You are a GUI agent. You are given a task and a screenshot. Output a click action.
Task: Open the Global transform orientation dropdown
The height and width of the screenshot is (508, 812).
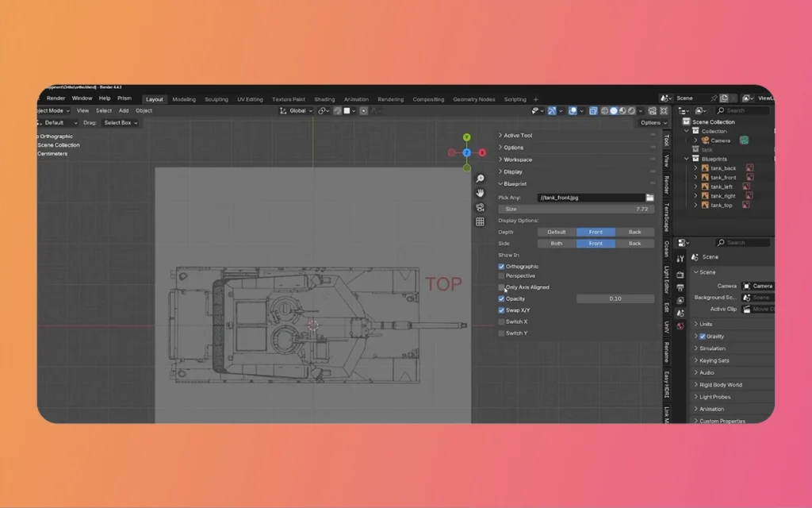pyautogui.click(x=297, y=111)
